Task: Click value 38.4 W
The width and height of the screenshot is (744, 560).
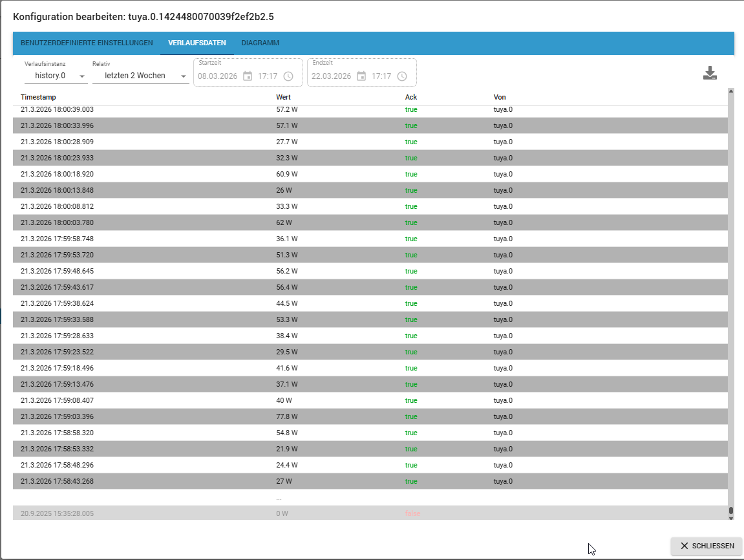Action: (286, 336)
